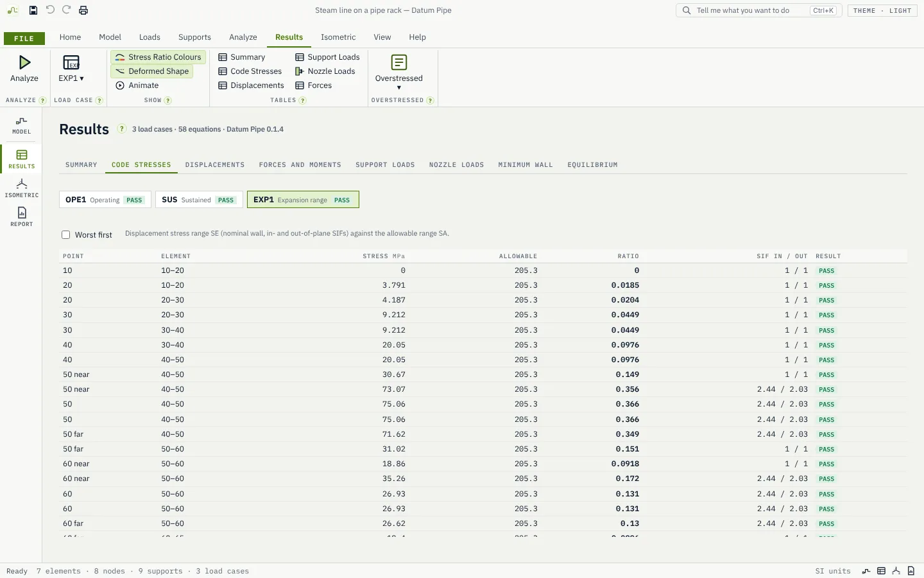
Task: Click help mark for Tables group
Action: [x=303, y=101]
